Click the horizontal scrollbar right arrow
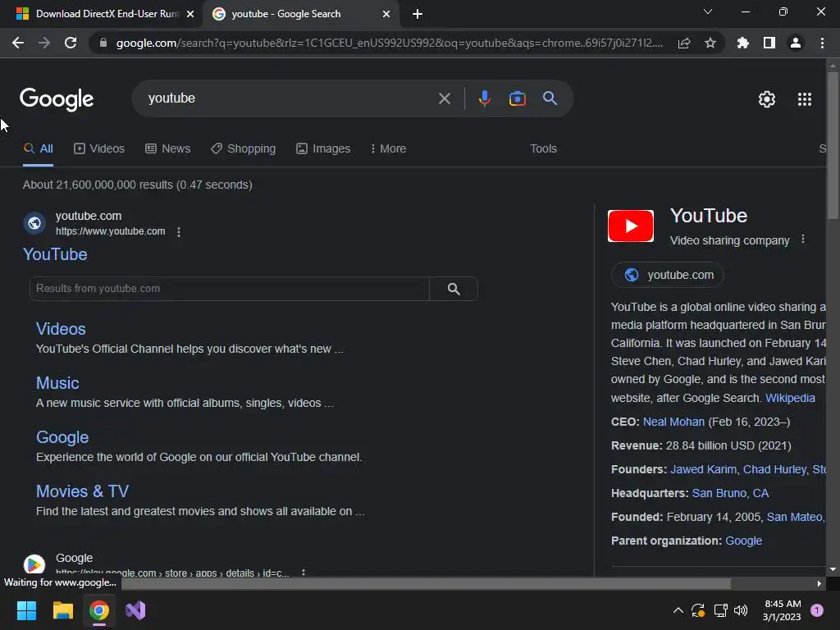The image size is (840, 630). 819,583
